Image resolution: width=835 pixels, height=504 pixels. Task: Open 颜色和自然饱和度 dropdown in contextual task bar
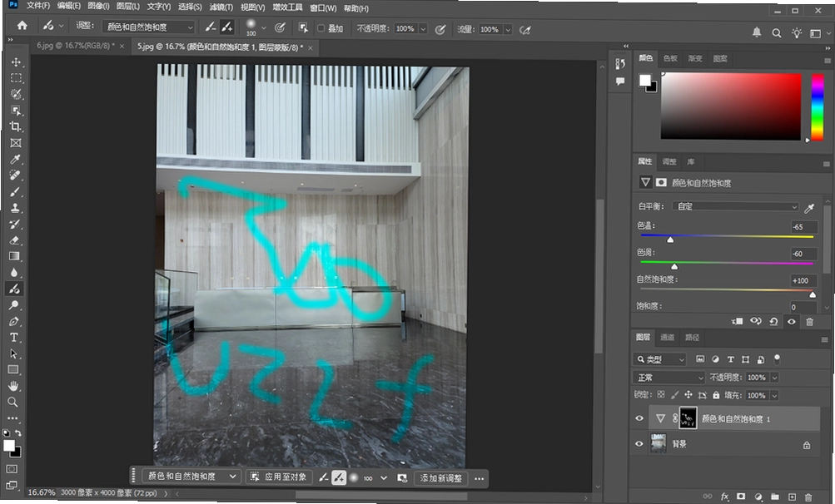(191, 477)
